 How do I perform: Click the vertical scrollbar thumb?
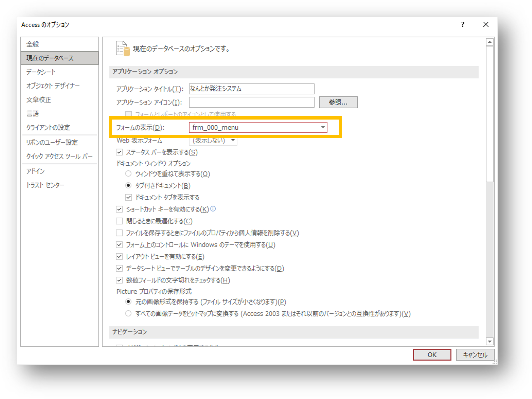(x=490, y=114)
